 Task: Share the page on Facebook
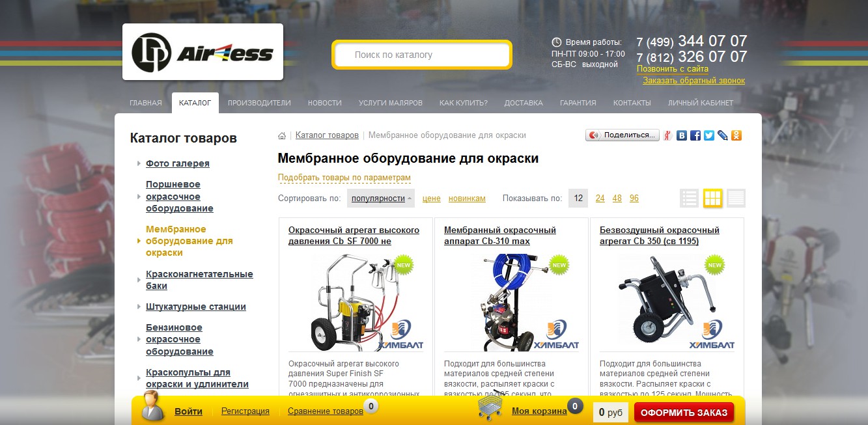coord(695,135)
